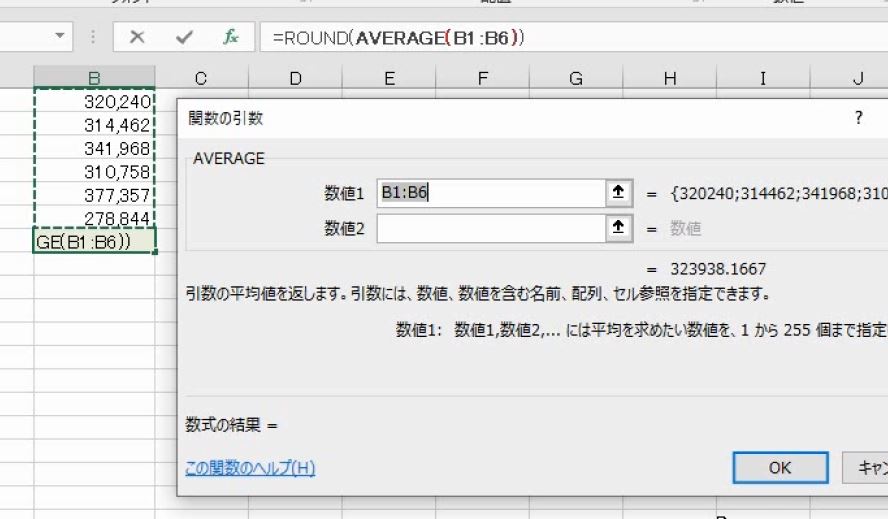This screenshot has height=519, width=888.
Task: Click in the formula bar text
Action: pyautogui.click(x=398, y=38)
